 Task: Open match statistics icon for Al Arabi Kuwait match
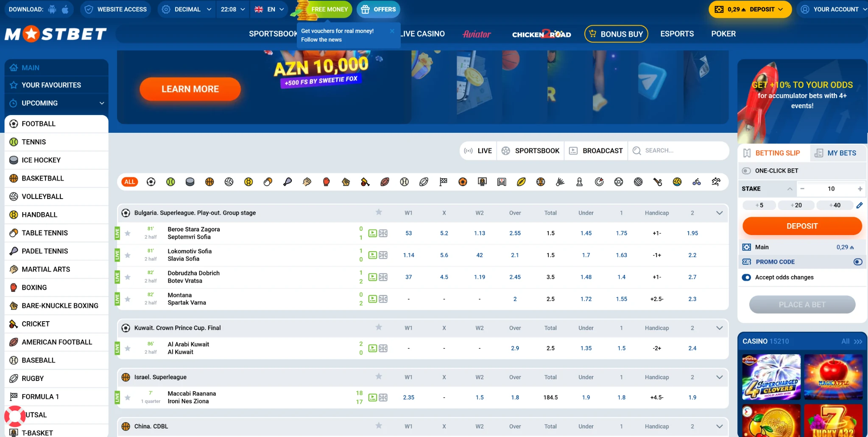coord(383,348)
